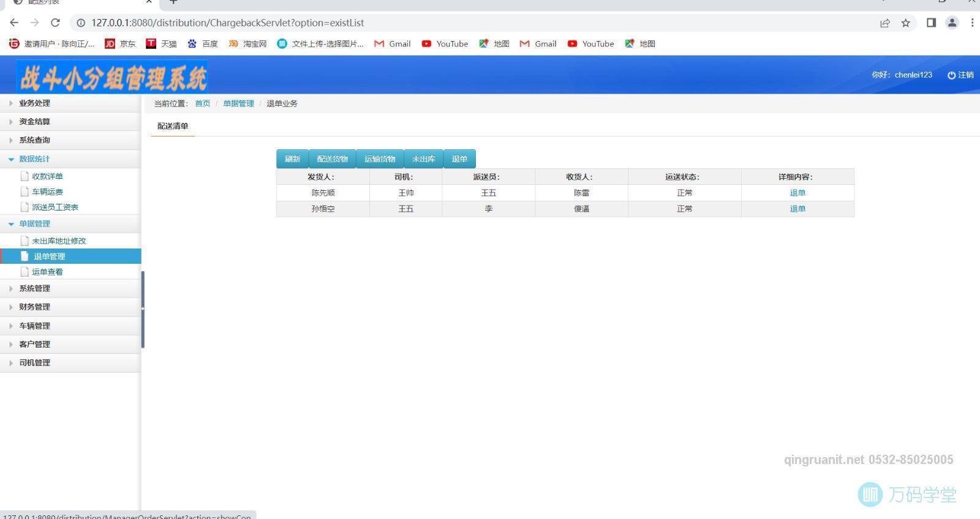Collapse the 单据管理 menu section

pyautogui.click(x=70, y=223)
